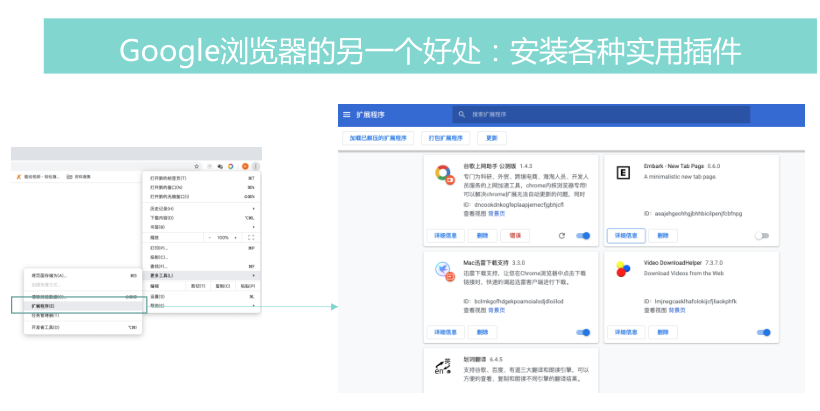Screen dimensions: 820x411
Task: Turn off Video DownloadHelper toggle
Action: (762, 331)
